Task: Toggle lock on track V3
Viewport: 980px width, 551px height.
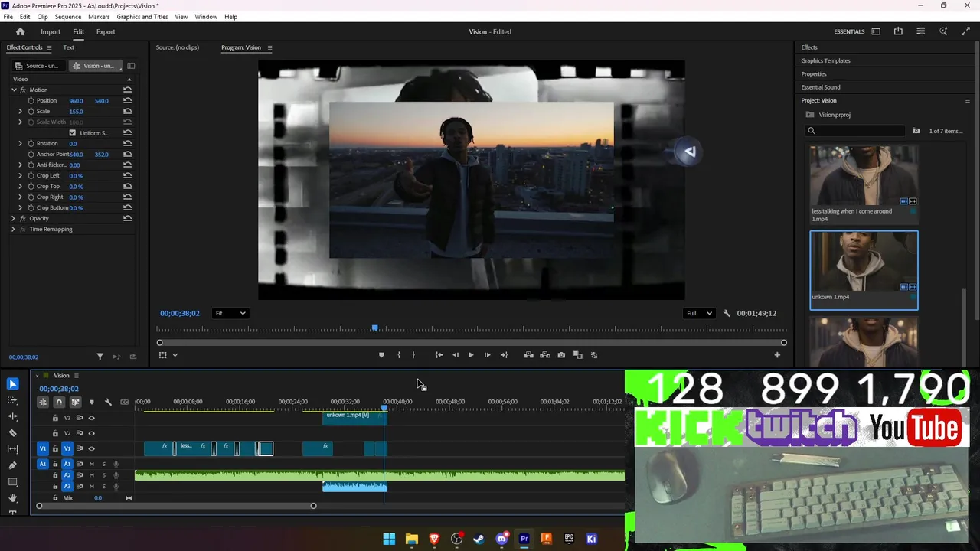Action: point(55,418)
